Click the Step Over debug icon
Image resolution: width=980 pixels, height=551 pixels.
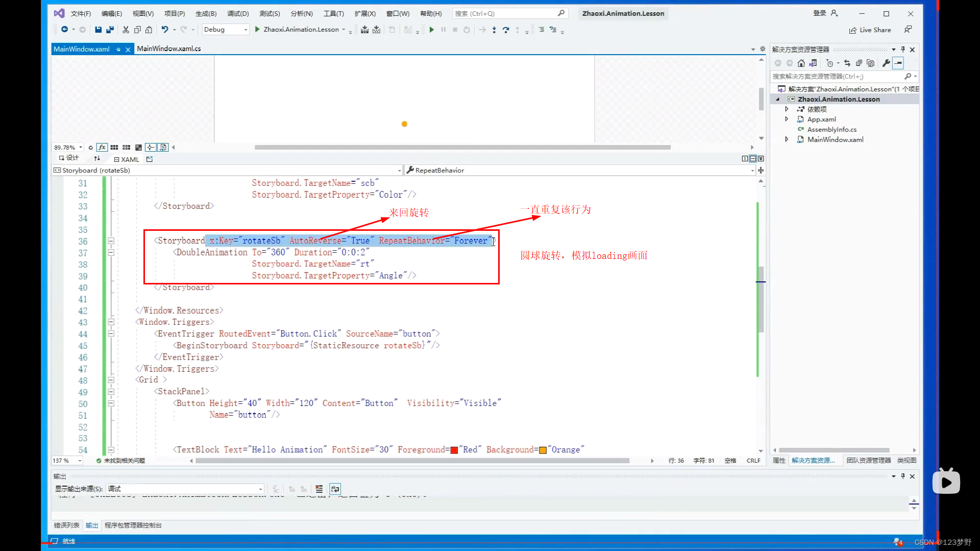pos(506,30)
